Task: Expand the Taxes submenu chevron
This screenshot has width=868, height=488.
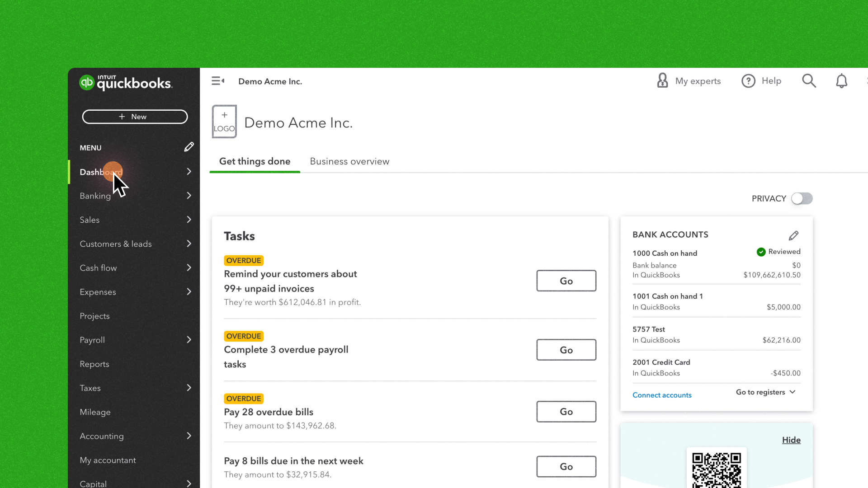Action: point(189,388)
